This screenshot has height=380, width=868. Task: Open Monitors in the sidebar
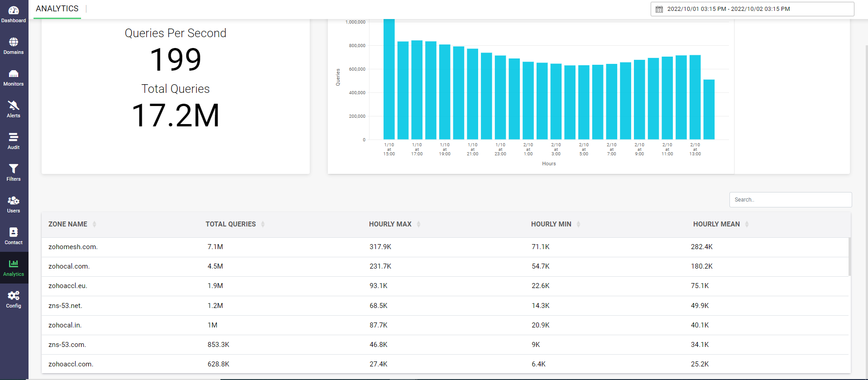pos(14,74)
